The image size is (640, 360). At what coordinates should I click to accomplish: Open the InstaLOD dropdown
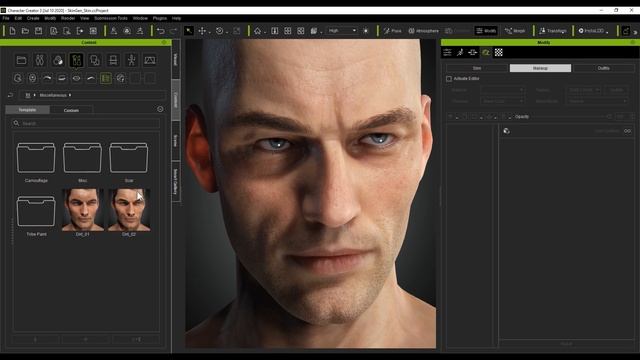[593, 31]
